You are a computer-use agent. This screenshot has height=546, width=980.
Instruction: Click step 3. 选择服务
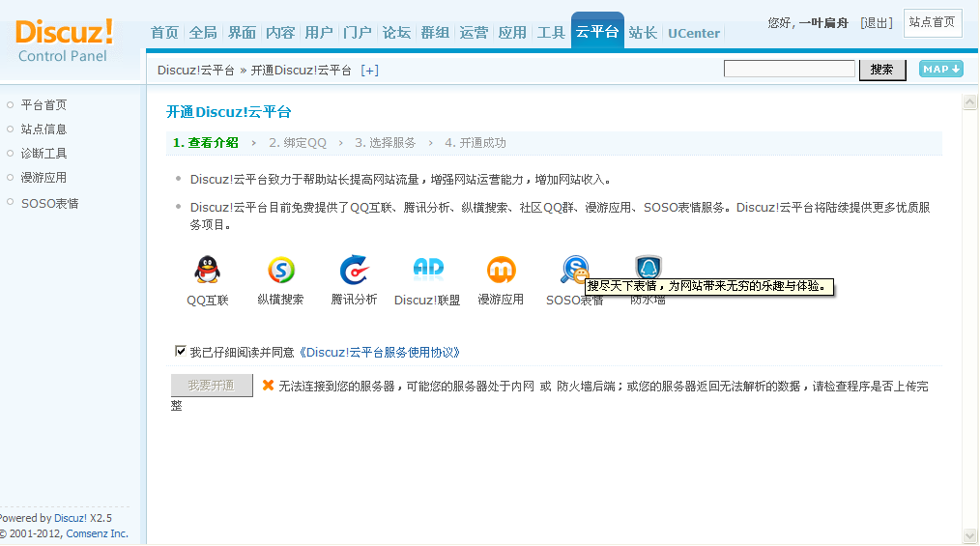pyautogui.click(x=385, y=143)
